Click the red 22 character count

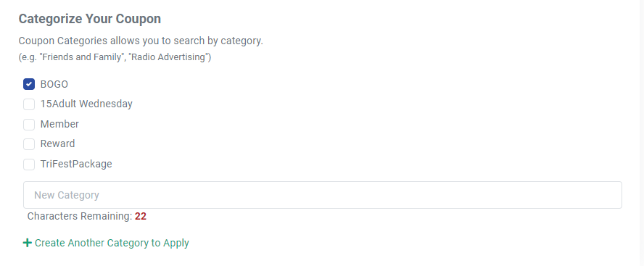[141, 216]
